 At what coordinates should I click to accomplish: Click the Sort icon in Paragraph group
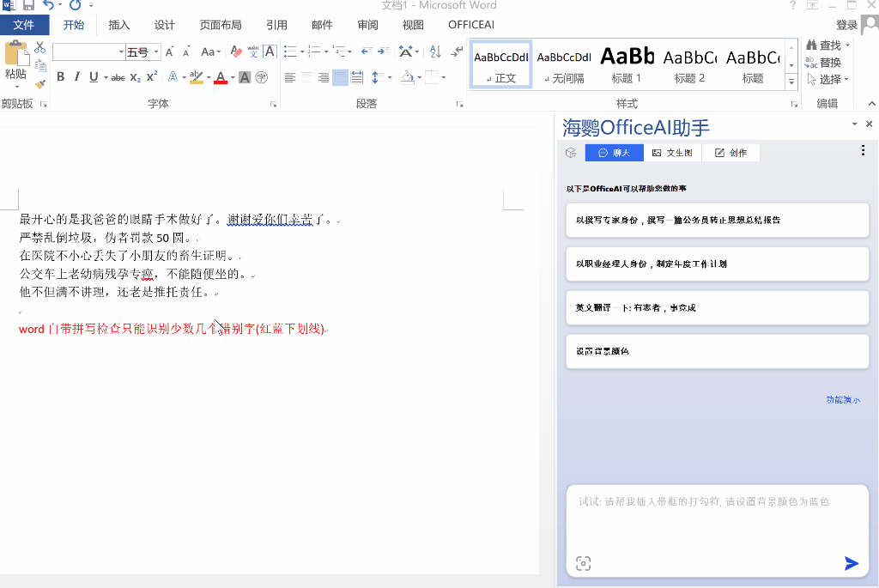point(434,52)
